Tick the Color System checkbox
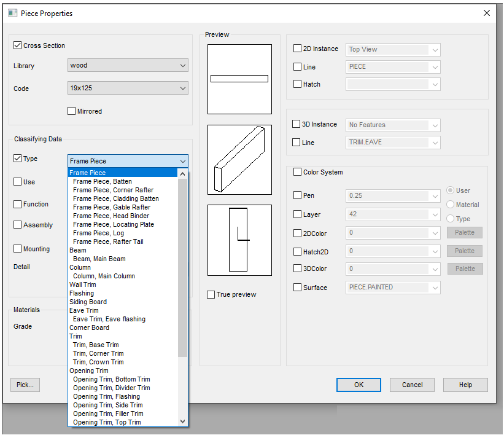This screenshot has height=435, width=504. 298,173
